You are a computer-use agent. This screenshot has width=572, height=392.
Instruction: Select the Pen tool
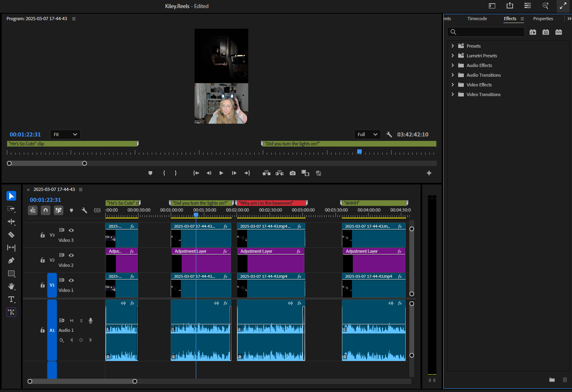point(11,260)
